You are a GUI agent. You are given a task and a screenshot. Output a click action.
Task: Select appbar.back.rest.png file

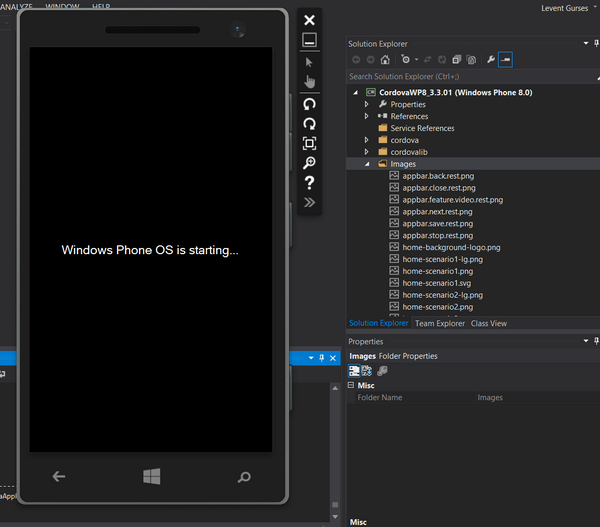coord(438,176)
